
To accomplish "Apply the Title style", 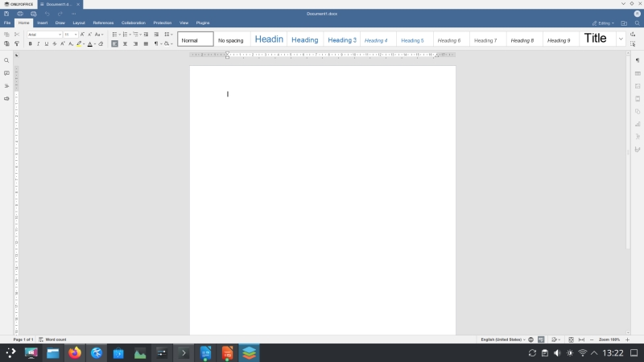I will pyautogui.click(x=595, y=39).
